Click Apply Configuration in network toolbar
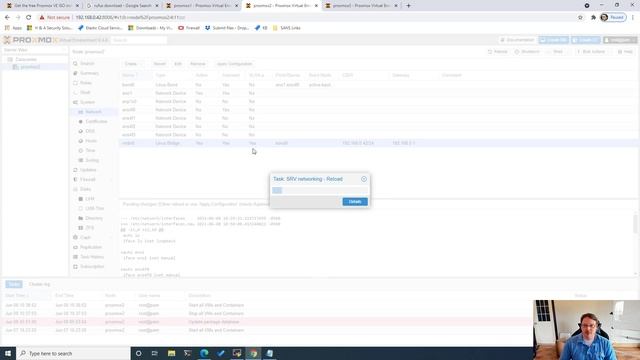 tap(234, 64)
